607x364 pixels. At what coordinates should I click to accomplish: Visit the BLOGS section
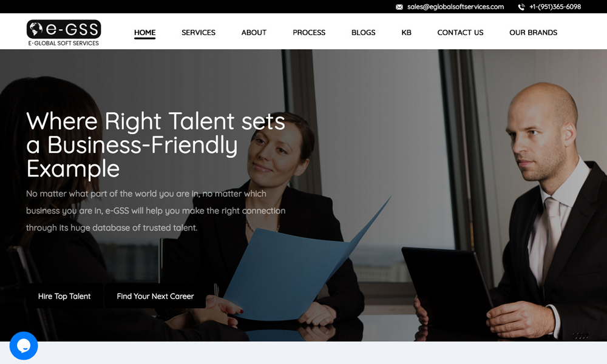click(x=363, y=33)
